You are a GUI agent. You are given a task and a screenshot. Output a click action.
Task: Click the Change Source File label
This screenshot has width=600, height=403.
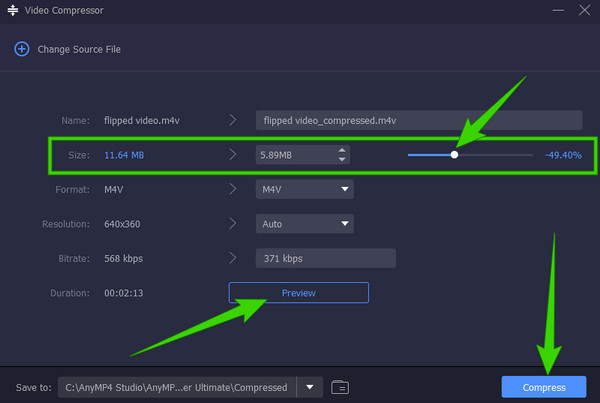point(79,49)
